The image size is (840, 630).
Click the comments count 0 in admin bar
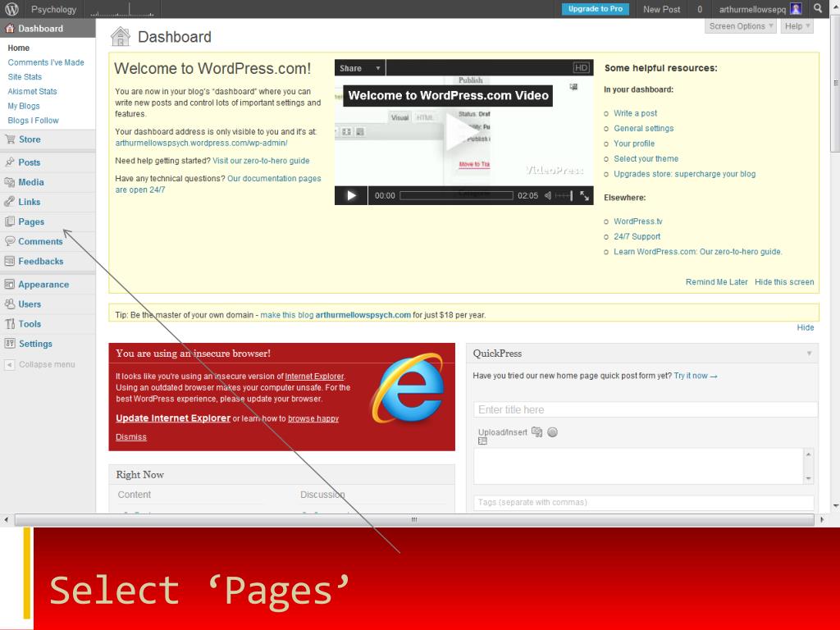pos(699,9)
